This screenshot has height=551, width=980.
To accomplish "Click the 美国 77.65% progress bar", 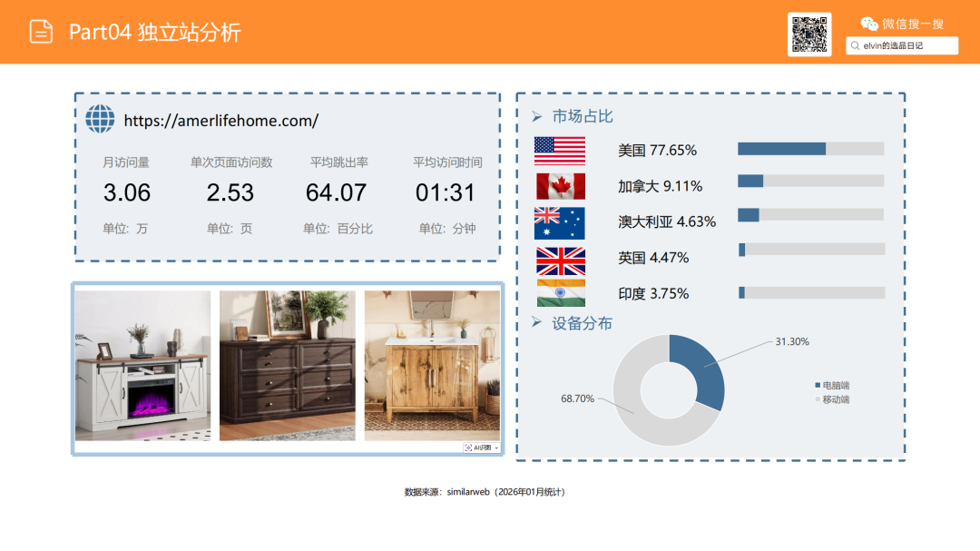I will pyautogui.click(x=810, y=148).
